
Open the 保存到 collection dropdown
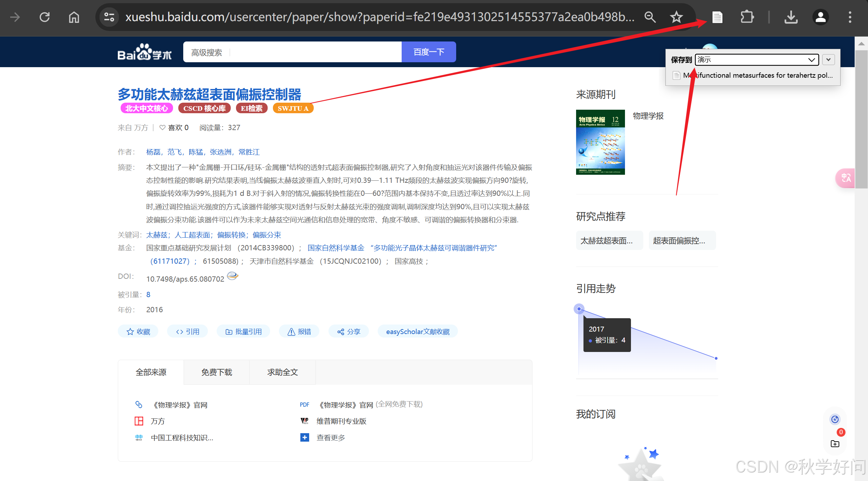(x=757, y=60)
